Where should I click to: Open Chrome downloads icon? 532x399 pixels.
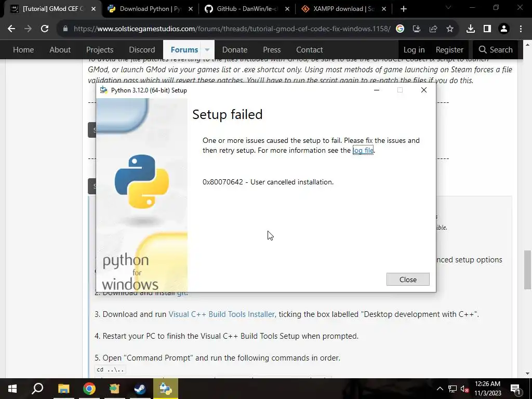pos(471,29)
